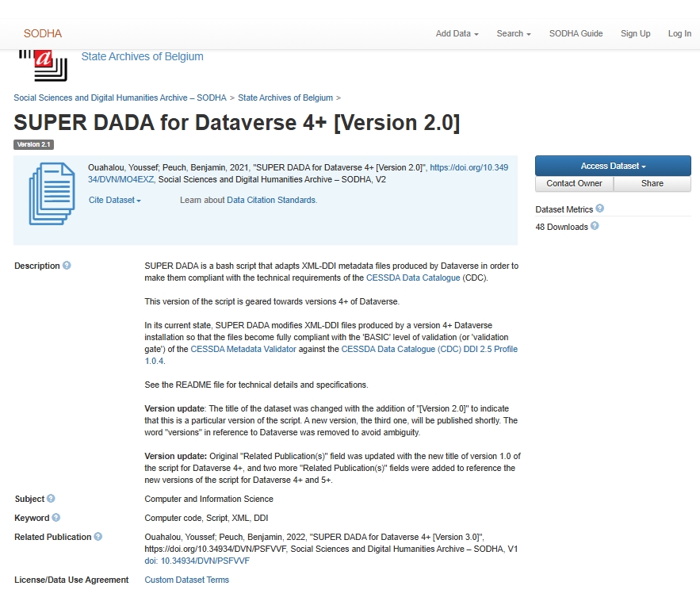The image size is (700, 605).
Task: Open the Search menu in navbar
Action: (x=513, y=33)
